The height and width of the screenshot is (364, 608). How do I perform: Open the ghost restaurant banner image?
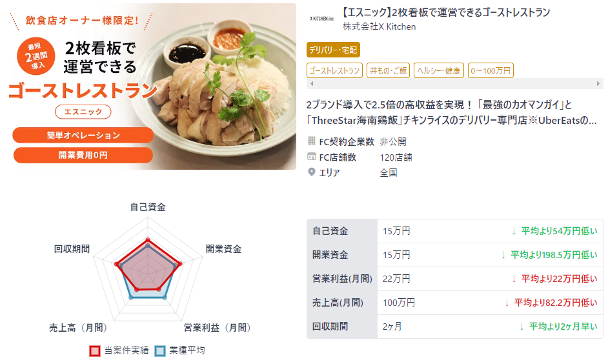point(152,86)
